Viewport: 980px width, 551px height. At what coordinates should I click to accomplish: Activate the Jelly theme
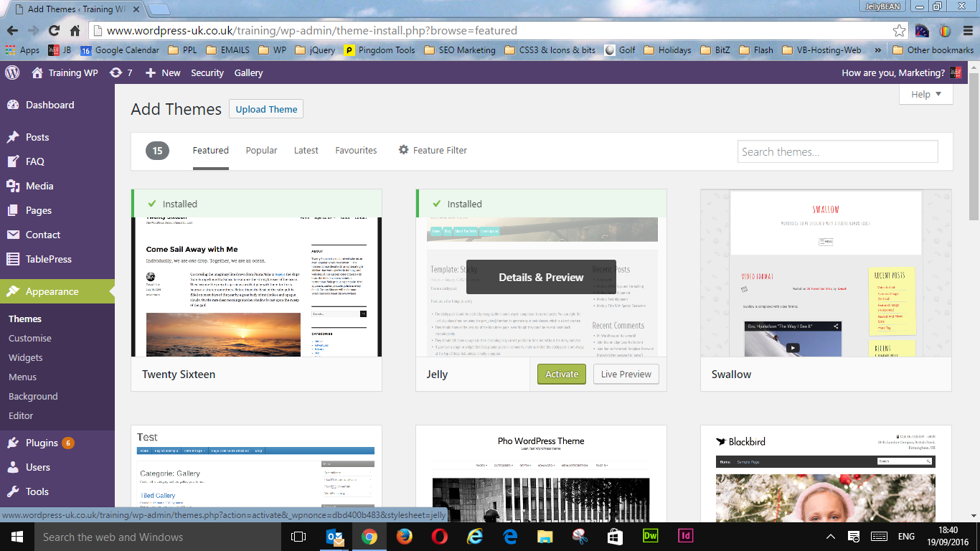562,374
